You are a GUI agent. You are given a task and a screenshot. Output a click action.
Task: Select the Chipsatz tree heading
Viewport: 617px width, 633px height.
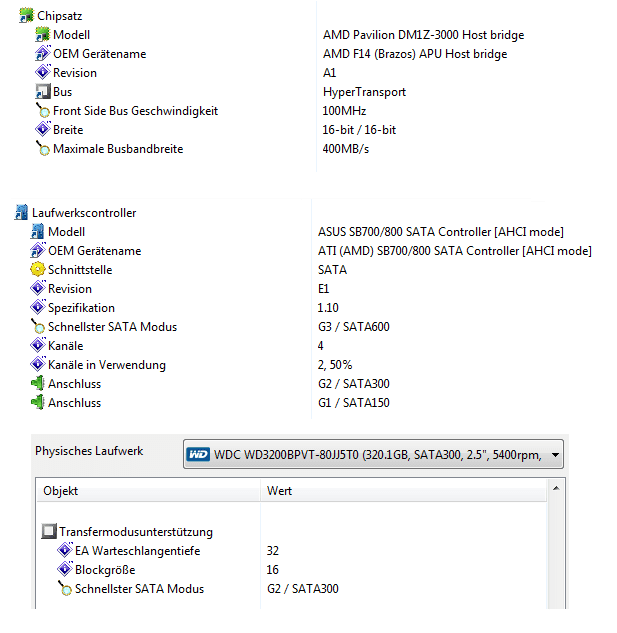click(x=59, y=16)
